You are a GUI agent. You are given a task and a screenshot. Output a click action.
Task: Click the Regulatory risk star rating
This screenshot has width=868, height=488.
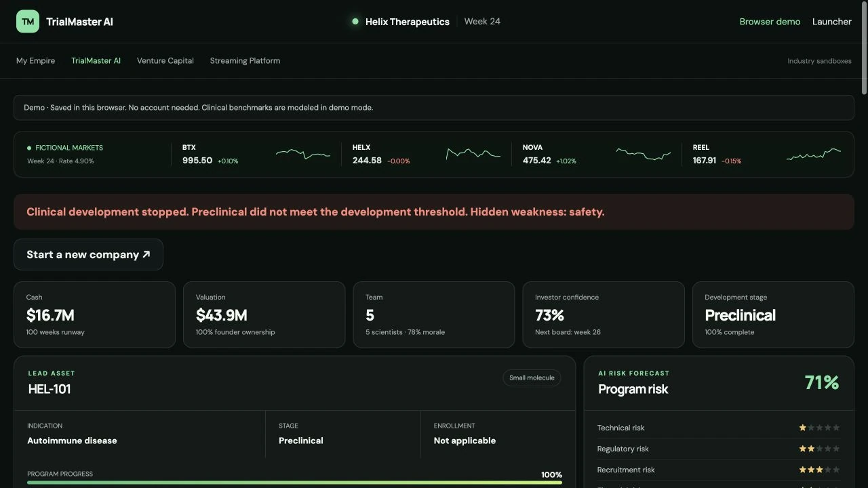coord(819,449)
